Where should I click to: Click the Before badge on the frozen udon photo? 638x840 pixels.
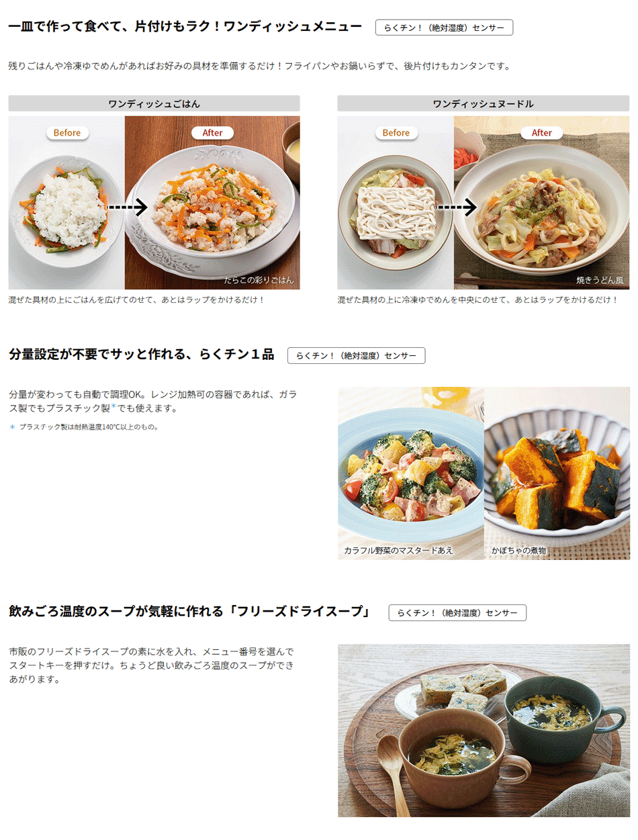[x=396, y=133]
